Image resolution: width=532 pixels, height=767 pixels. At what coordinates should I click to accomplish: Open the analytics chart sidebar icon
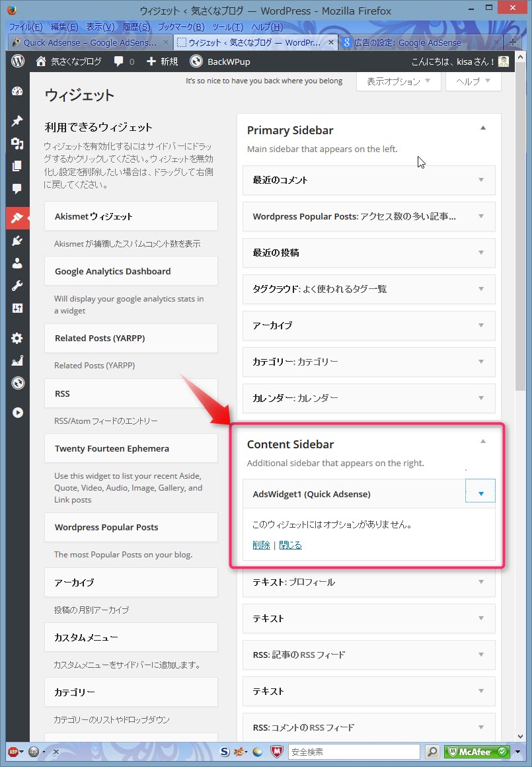[x=17, y=360]
